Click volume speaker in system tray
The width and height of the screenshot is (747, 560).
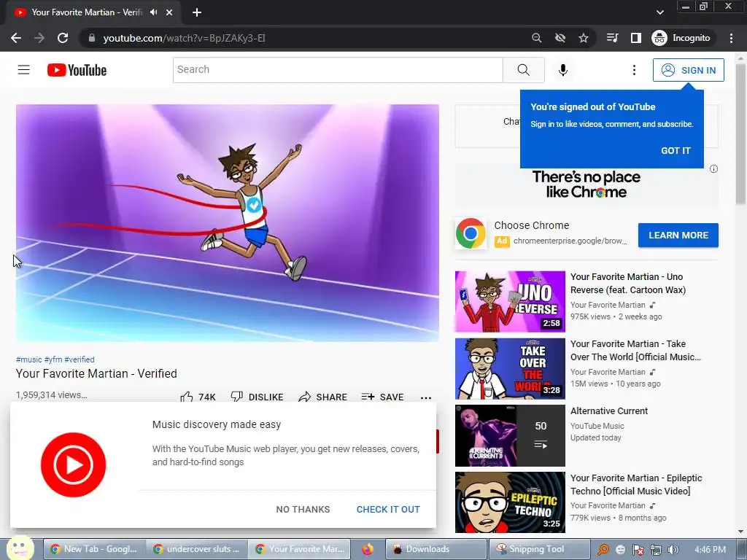point(673,550)
